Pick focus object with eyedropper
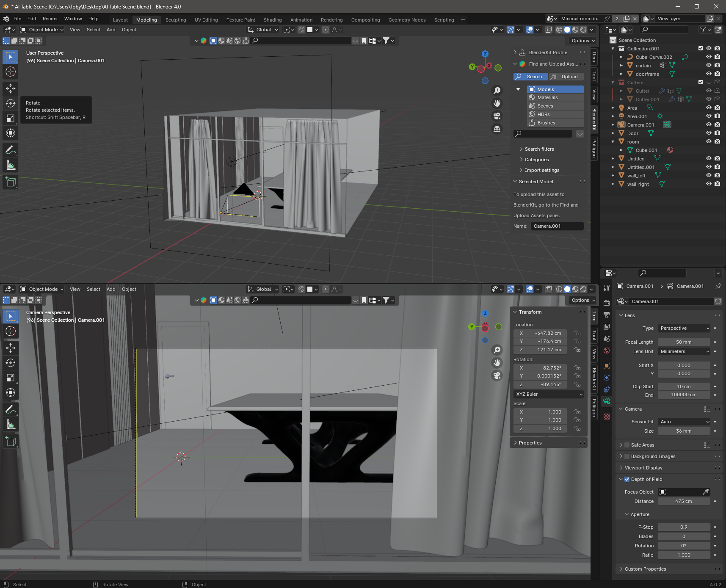The image size is (726, 588). point(706,492)
